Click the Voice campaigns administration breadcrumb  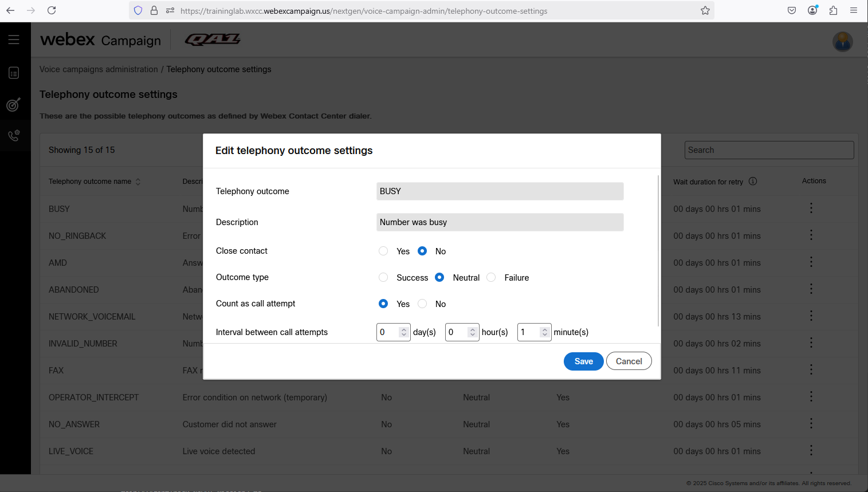[x=99, y=69]
